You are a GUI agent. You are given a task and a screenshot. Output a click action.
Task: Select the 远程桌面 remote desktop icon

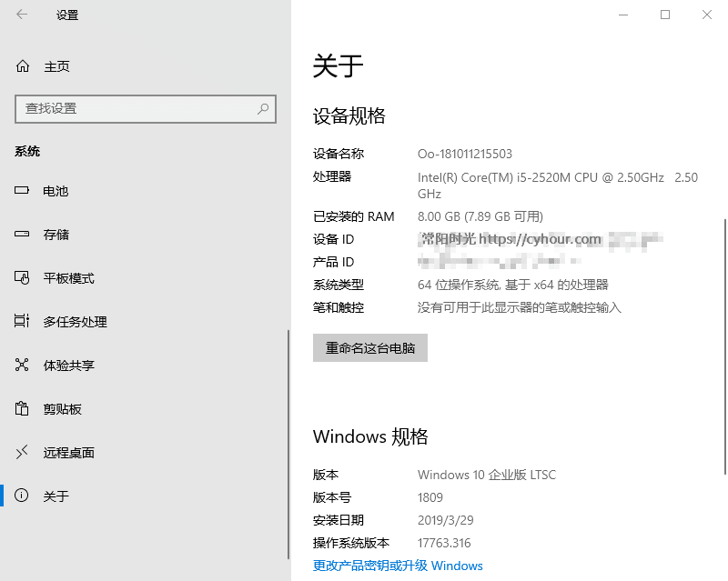click(x=21, y=452)
